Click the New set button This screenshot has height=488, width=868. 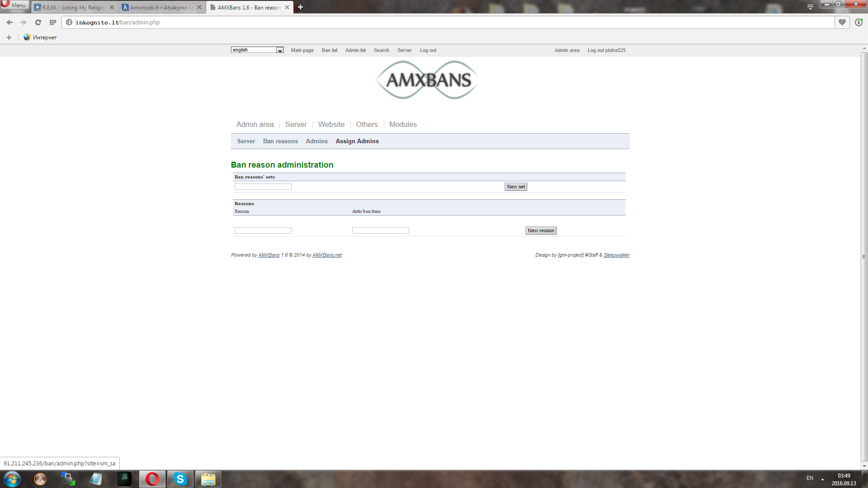pos(516,187)
